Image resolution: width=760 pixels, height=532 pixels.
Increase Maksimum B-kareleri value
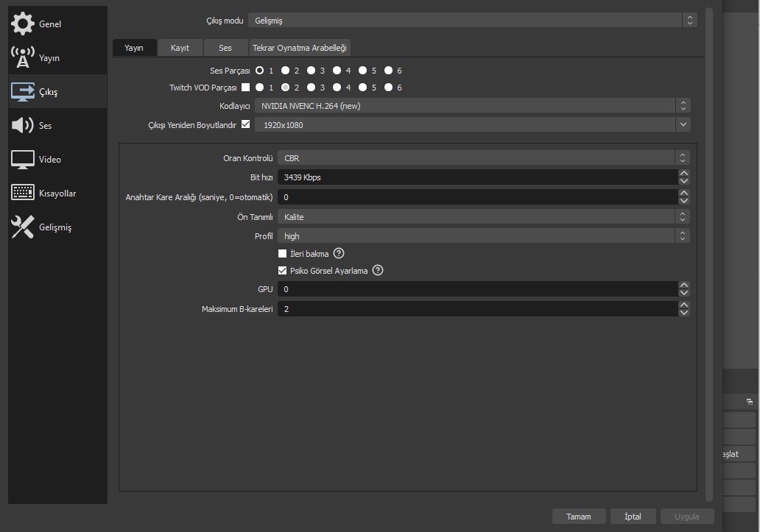684,305
